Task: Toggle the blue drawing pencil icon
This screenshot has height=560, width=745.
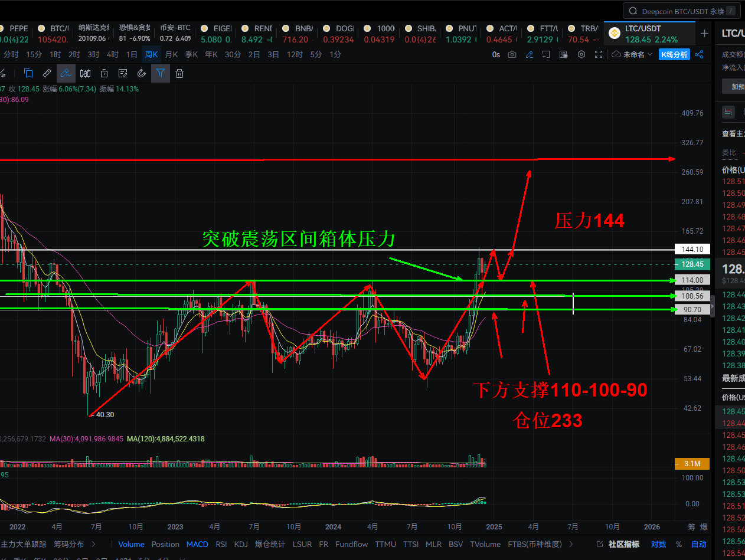Action: (530, 54)
